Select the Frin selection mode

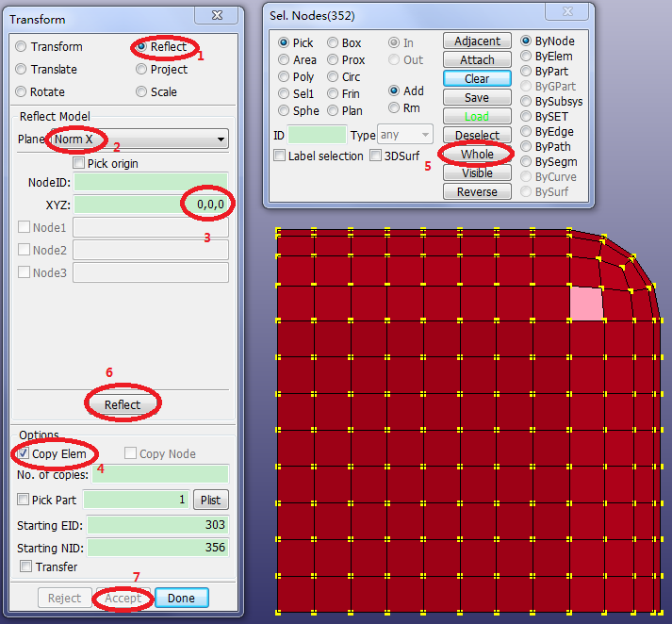[333, 93]
